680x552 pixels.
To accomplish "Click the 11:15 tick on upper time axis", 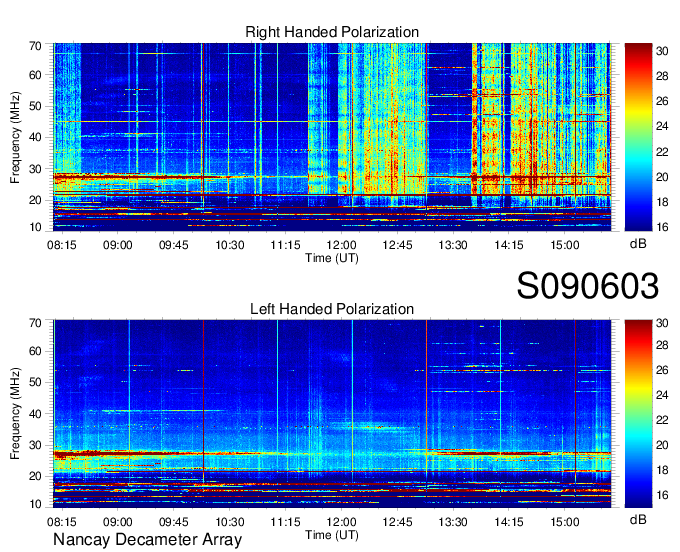I will point(285,245).
